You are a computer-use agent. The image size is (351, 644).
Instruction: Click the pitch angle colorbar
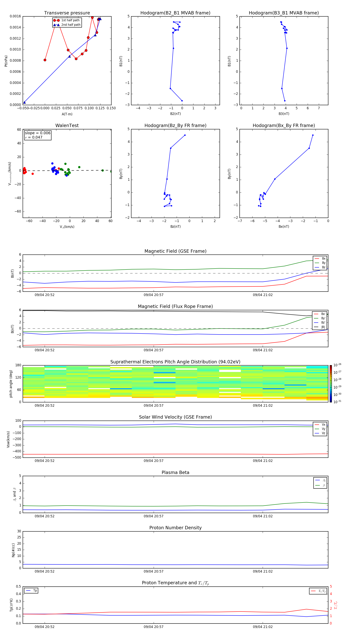pos(331,383)
